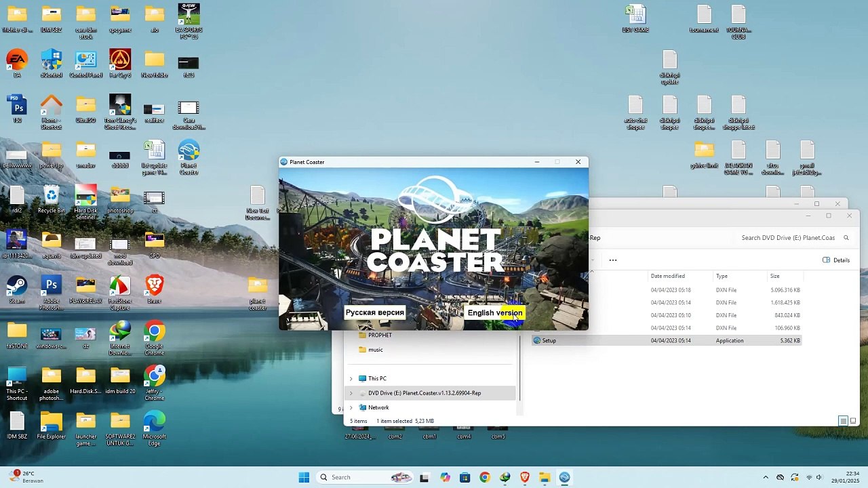The width and height of the screenshot is (868, 488).
Task: Open the Setup application file in Explorer
Action: [x=549, y=340]
